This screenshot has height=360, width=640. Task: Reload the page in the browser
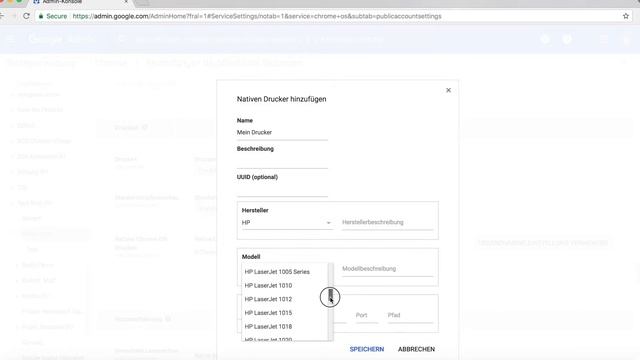27,16
